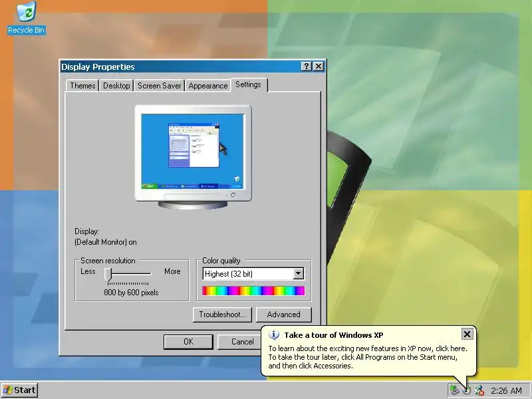Open the Recycle Bin desktop icon
Screen dimensions: 532x399
point(26,18)
